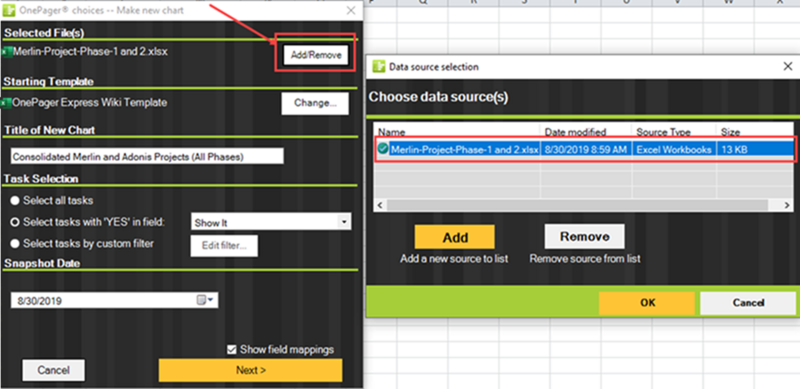Click the Next button
The width and height of the screenshot is (800, 389).
pos(251,370)
